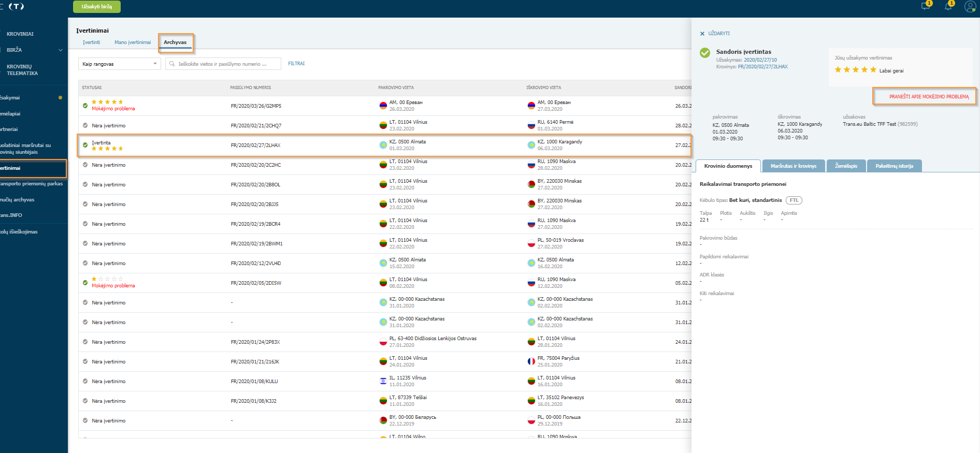Click the search magnifier icon in the filter field
This screenshot has height=453, width=980.
click(172, 64)
